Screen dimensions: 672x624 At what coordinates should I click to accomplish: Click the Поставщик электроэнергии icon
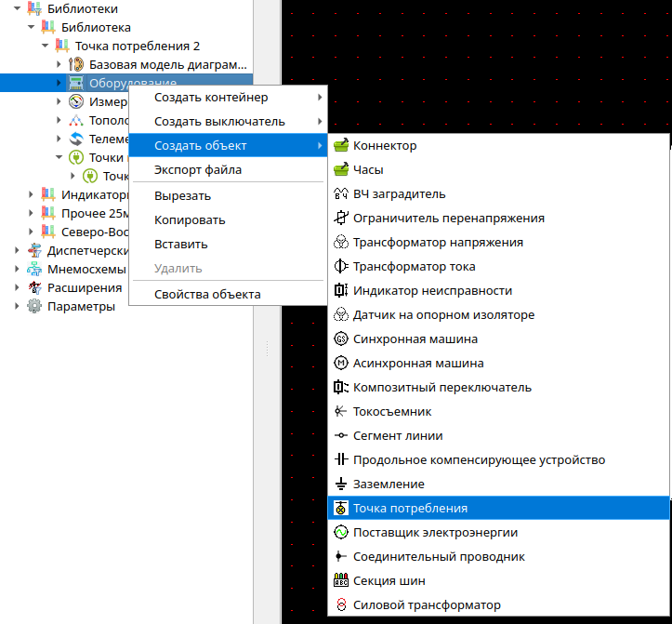[x=341, y=532]
